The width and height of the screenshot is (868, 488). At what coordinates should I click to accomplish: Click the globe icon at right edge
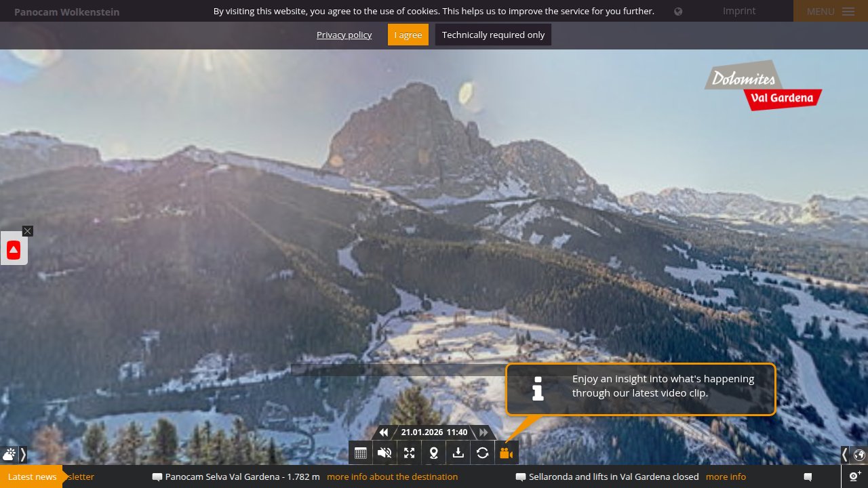[x=859, y=455]
